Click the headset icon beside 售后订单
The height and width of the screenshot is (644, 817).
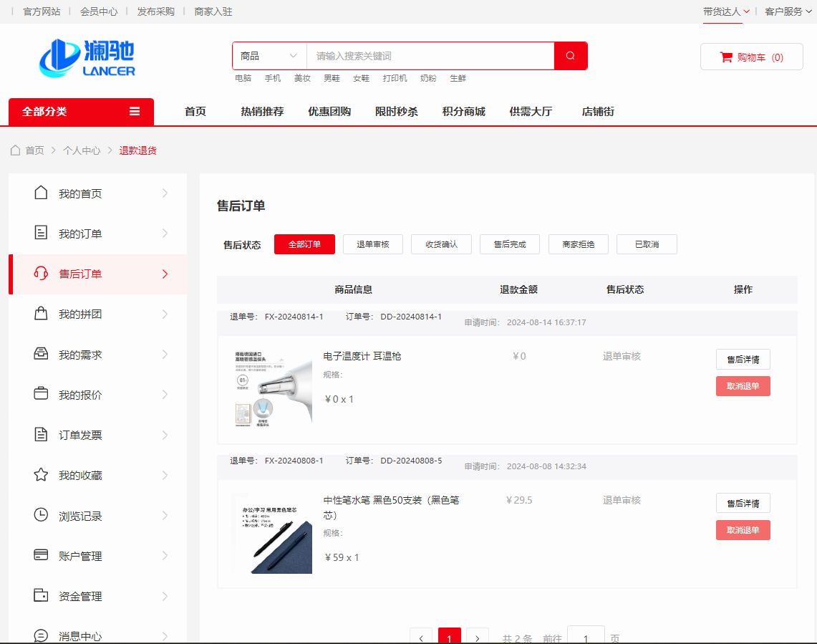pos(41,274)
